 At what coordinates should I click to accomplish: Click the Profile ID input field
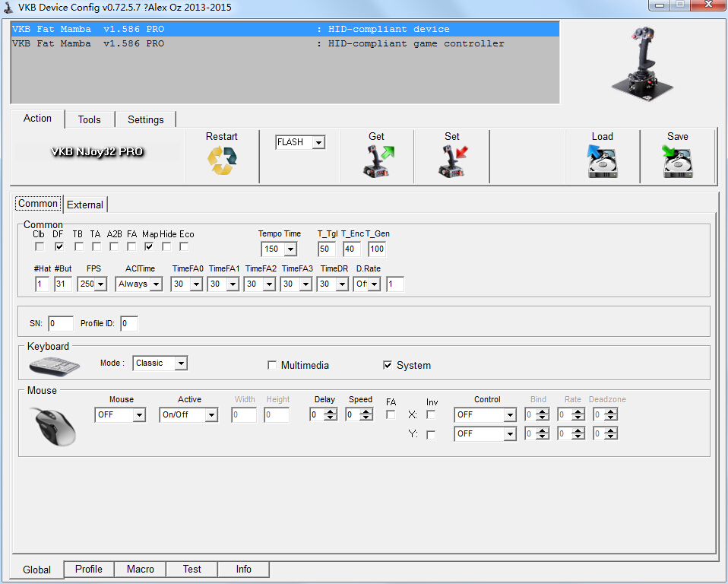[129, 324]
